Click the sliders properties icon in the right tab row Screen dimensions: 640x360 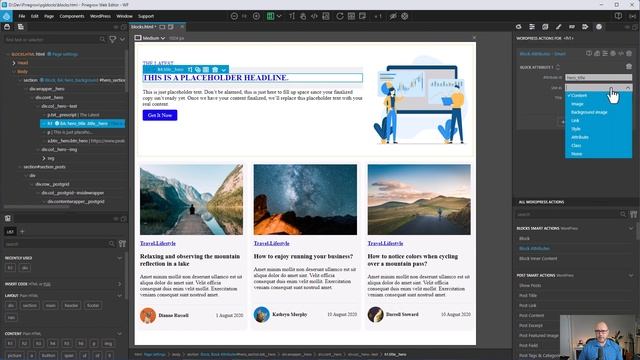coord(532,27)
